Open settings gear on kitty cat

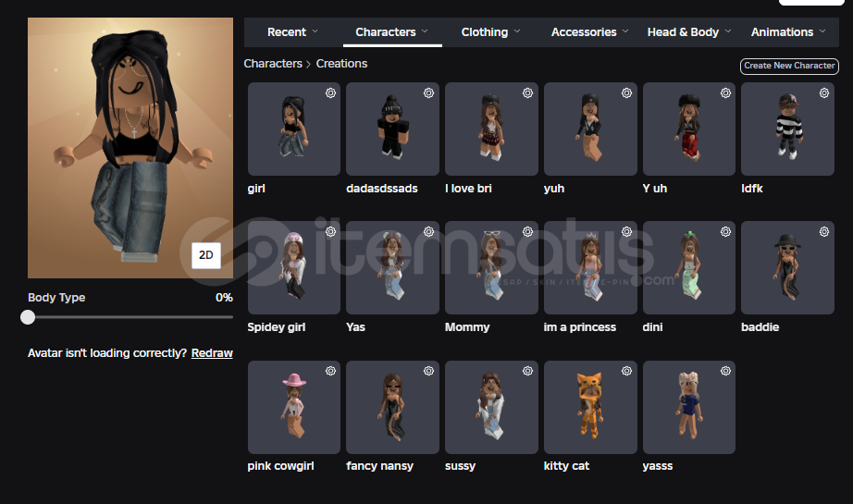(626, 371)
